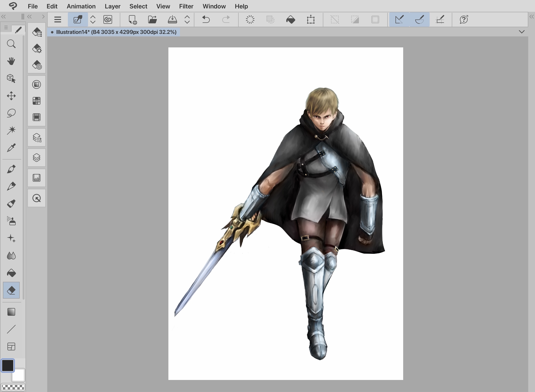Screen dimensions: 535x392
Task: Open the Search quick access panel icon
Action: tap(37, 198)
